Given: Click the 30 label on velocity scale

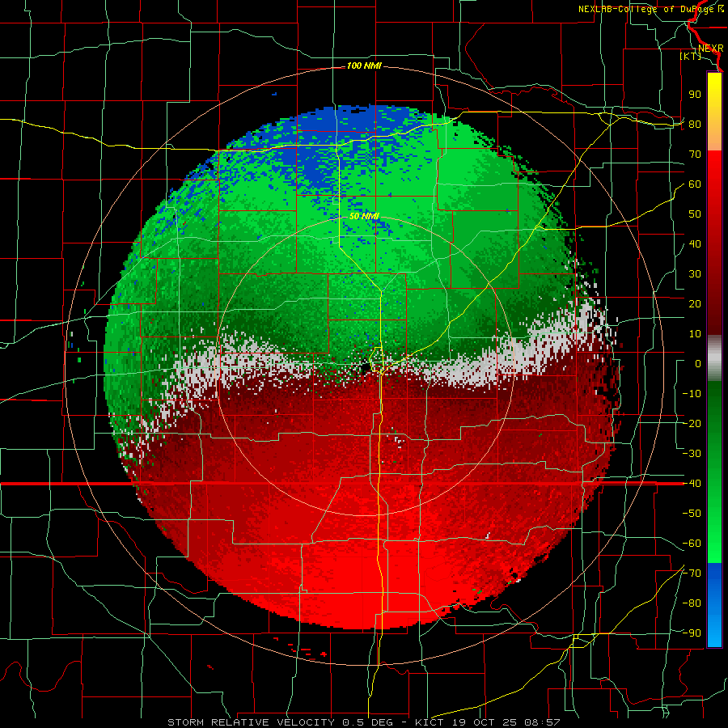Looking at the screenshot, I should 695,274.
